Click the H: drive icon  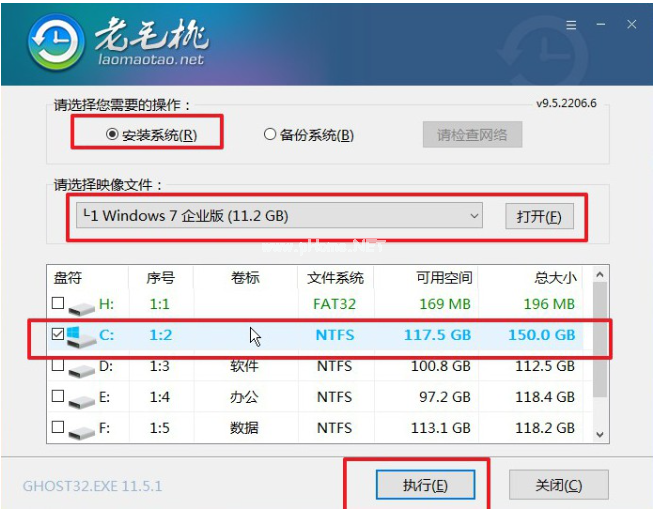(x=82, y=305)
